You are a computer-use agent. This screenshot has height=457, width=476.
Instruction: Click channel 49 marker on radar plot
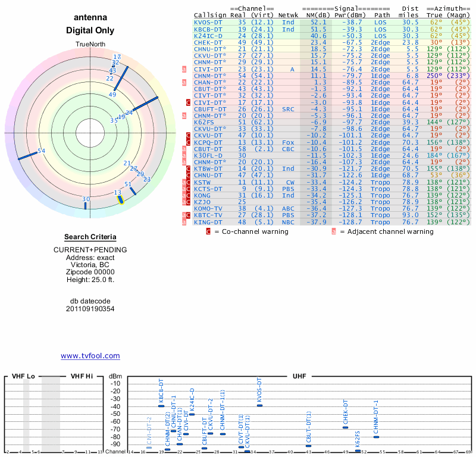tap(121, 79)
